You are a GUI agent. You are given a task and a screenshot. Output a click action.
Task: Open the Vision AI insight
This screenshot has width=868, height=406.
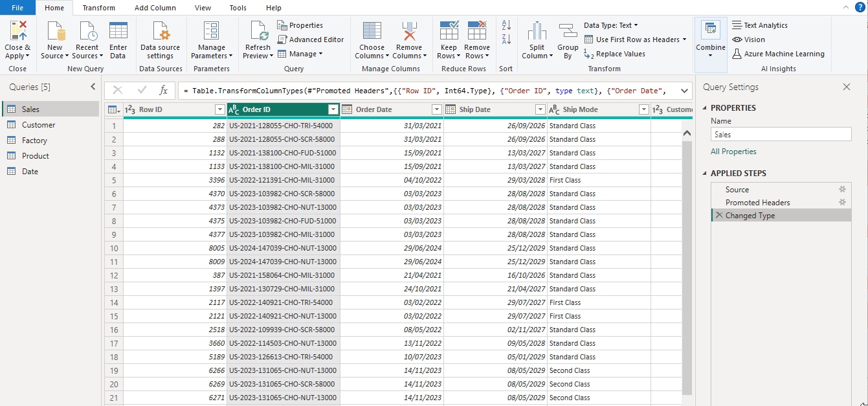pyautogui.click(x=749, y=39)
